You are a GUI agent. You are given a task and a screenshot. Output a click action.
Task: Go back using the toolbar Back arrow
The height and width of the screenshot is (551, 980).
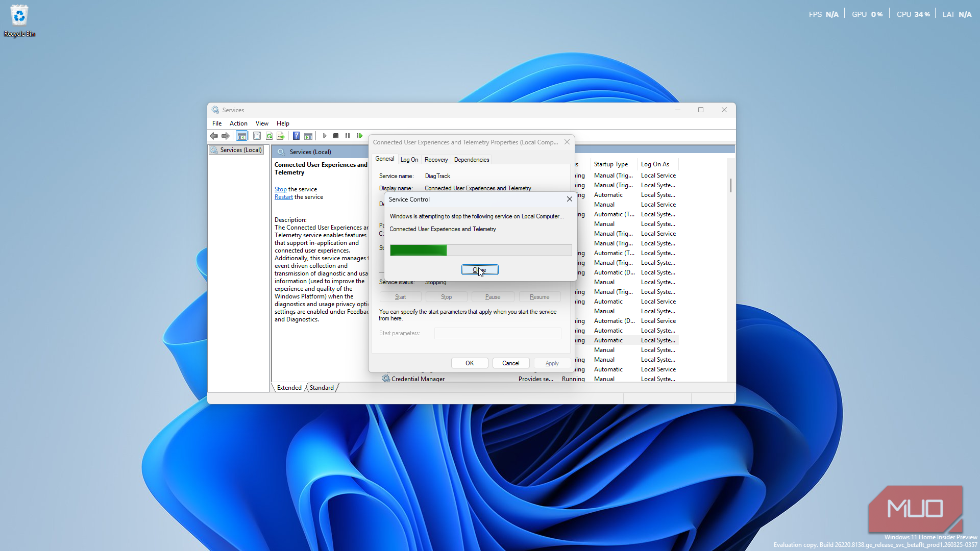pos(214,136)
